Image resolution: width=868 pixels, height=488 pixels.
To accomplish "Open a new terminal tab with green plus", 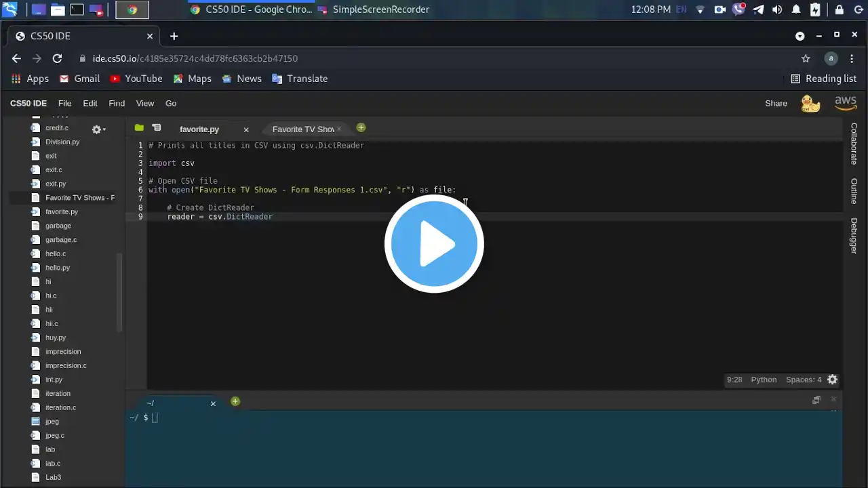I will [x=235, y=401].
